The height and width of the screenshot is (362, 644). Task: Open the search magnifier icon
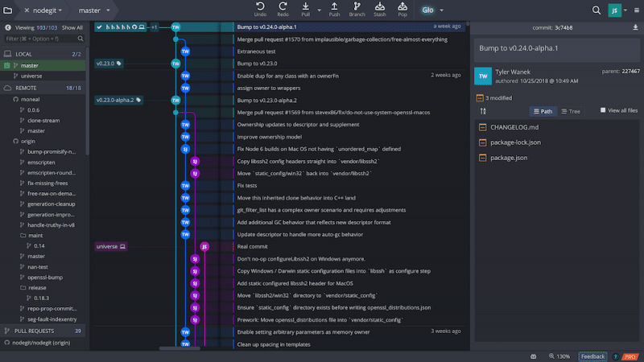597,10
